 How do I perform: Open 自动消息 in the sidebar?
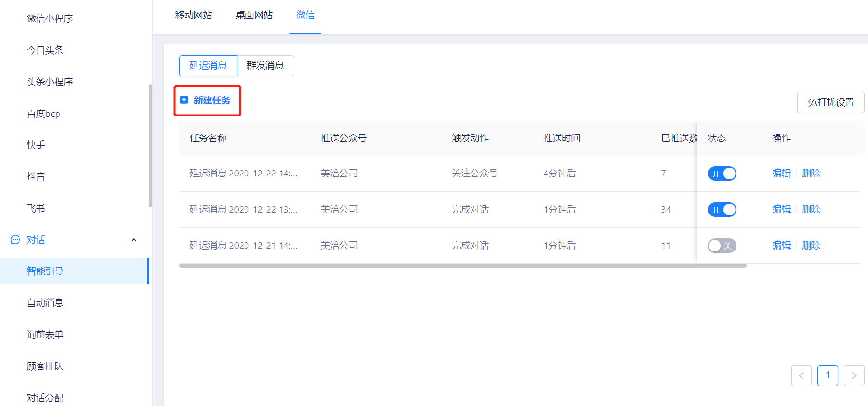(x=45, y=303)
